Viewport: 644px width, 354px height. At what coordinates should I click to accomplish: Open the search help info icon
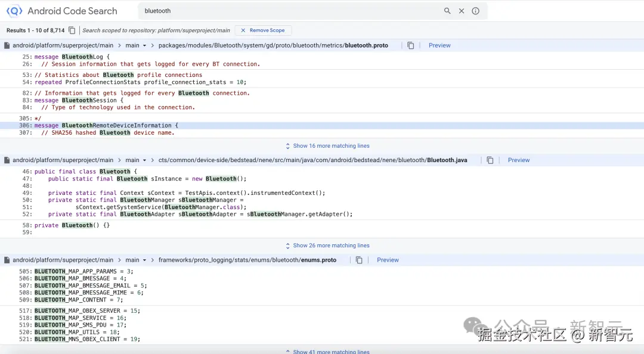(475, 11)
